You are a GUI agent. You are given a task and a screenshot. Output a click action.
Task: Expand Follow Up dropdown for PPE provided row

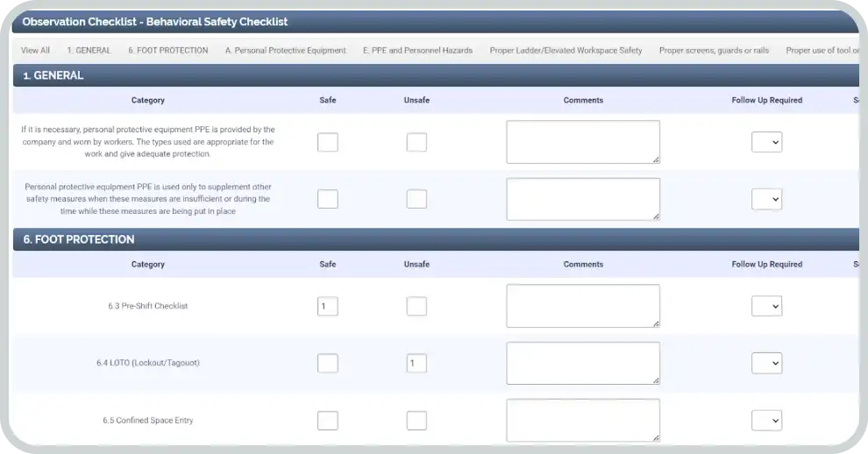pos(766,142)
